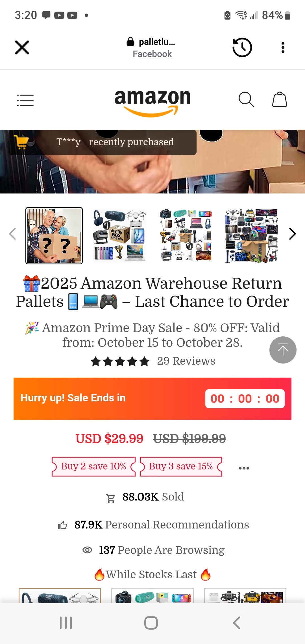Expand more discount offers via ellipsis

coord(244,468)
